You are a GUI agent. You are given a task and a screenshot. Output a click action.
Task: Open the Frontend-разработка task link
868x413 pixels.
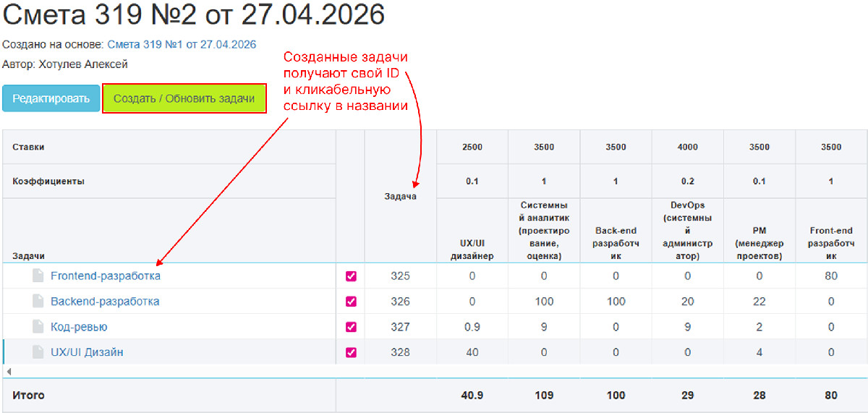pyautogui.click(x=106, y=276)
